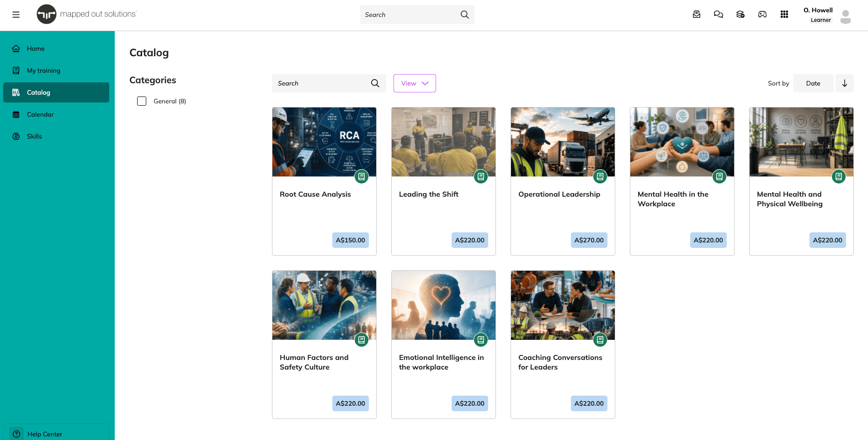
Task: Check the General category checkbox
Action: click(142, 101)
